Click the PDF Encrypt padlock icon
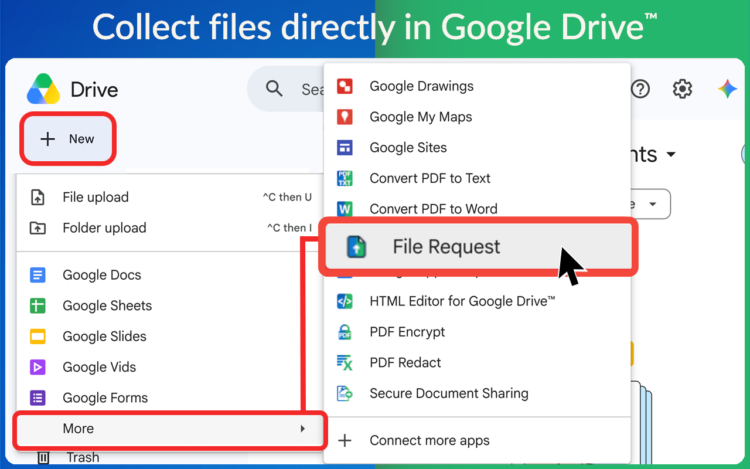The image size is (750, 469). point(345,332)
